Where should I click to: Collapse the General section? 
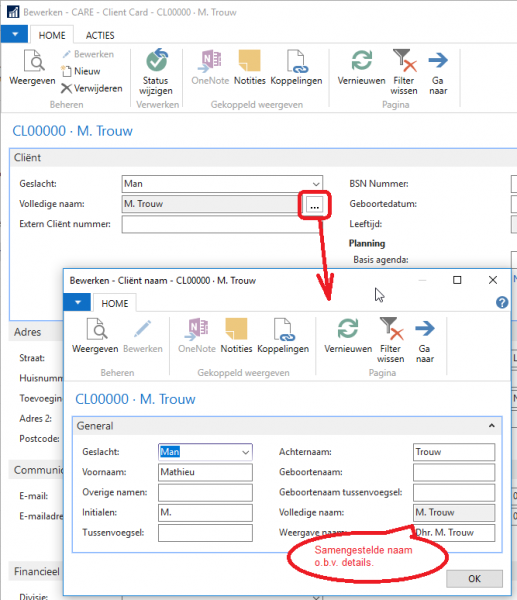[491, 426]
